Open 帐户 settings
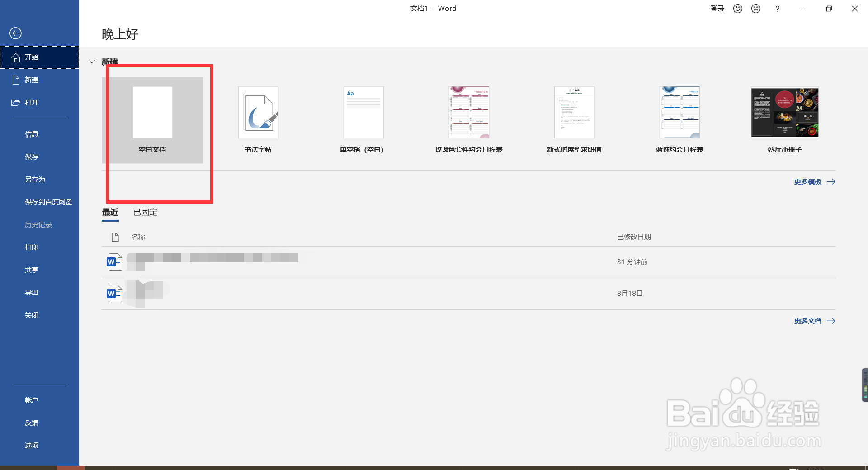 point(39,400)
